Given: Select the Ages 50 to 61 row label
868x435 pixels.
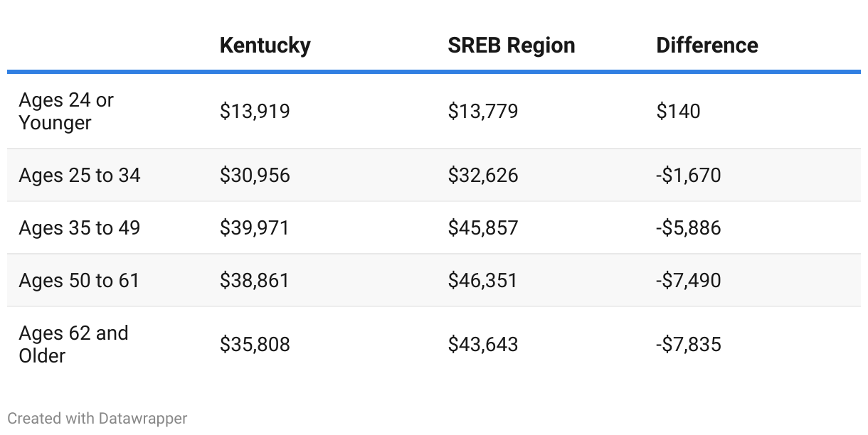Looking at the screenshot, I should point(79,280).
